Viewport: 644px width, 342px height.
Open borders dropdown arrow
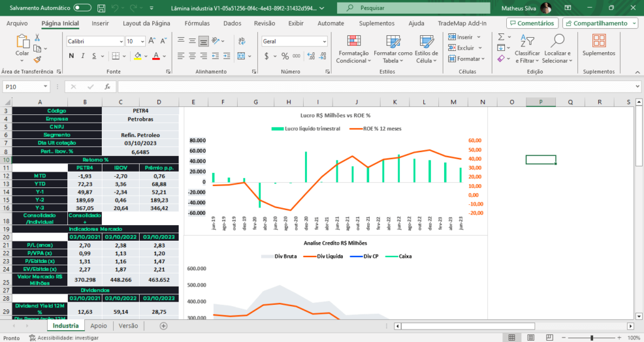[x=124, y=56]
